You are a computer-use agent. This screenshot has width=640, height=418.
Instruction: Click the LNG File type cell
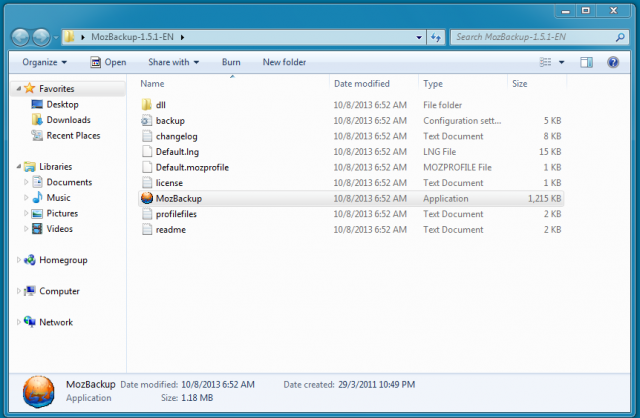(x=440, y=152)
